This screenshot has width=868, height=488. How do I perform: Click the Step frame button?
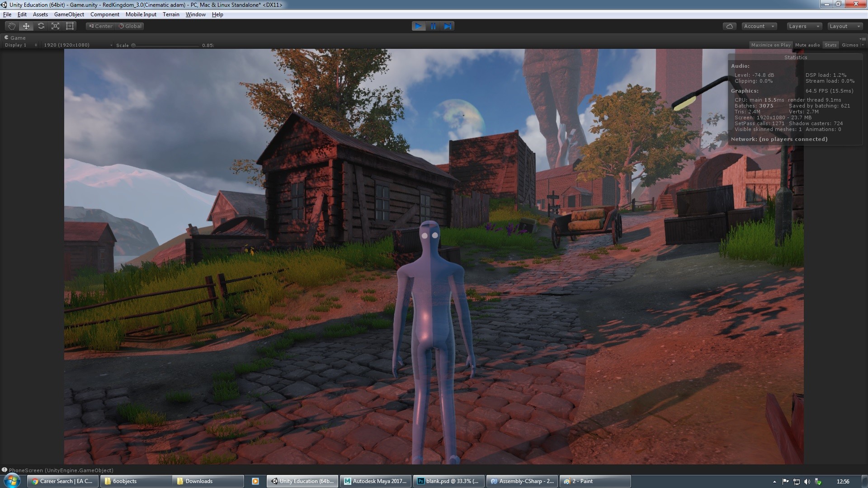click(448, 26)
